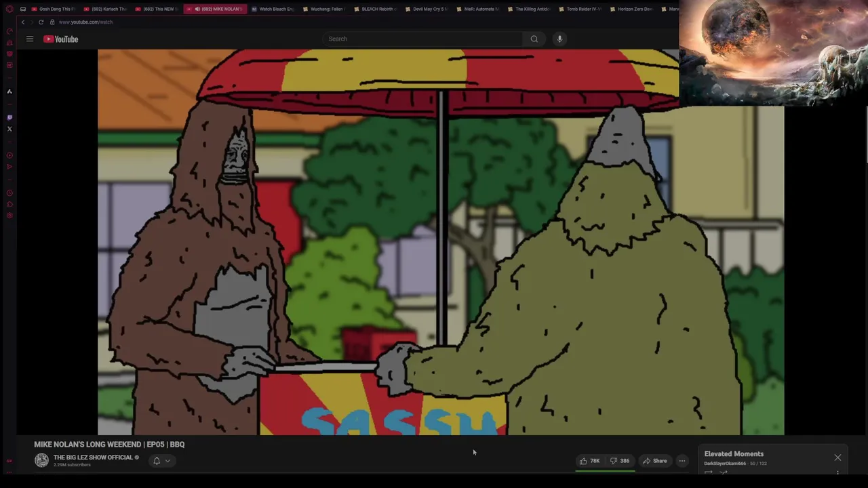Open the sidebar extensions cube icon
The image size is (868, 488).
9,205
